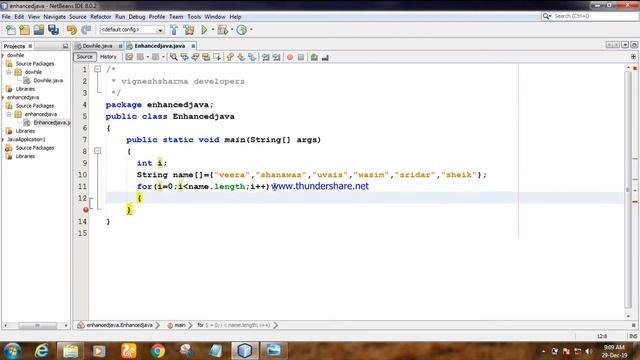
Task: Click Next Bookmark icon
Action: click(x=241, y=57)
